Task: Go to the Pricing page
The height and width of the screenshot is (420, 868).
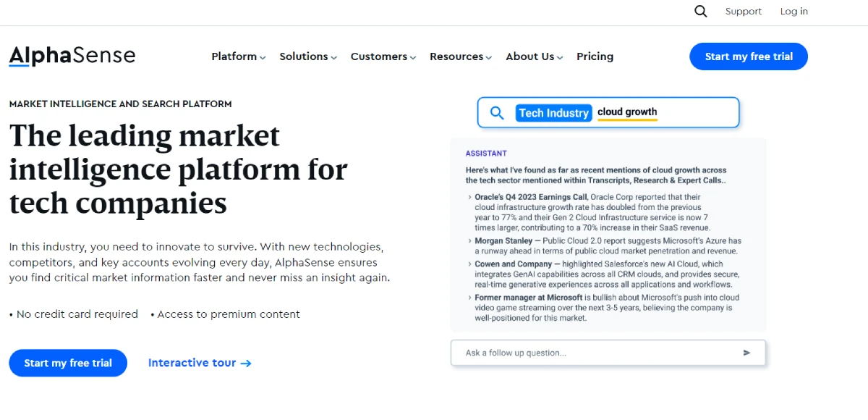Action: coord(595,56)
